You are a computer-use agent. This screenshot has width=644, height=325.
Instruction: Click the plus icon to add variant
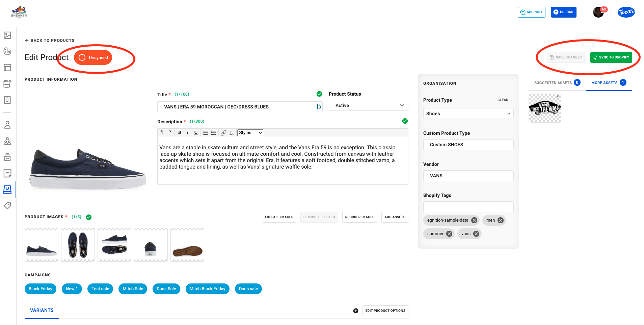pos(356,311)
